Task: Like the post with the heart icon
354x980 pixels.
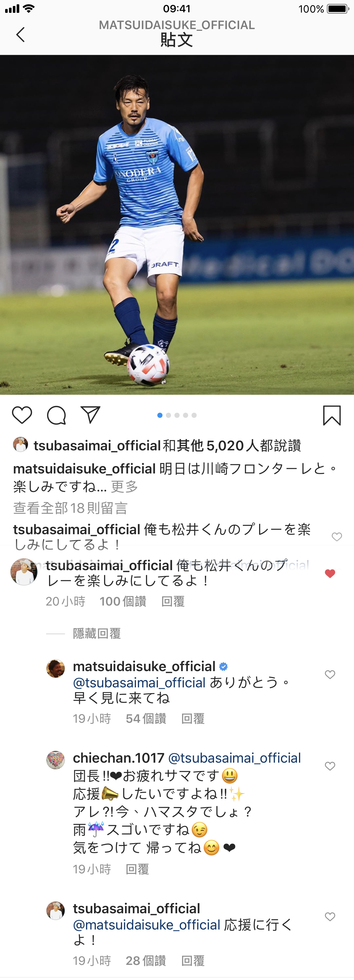Action: 22,415
